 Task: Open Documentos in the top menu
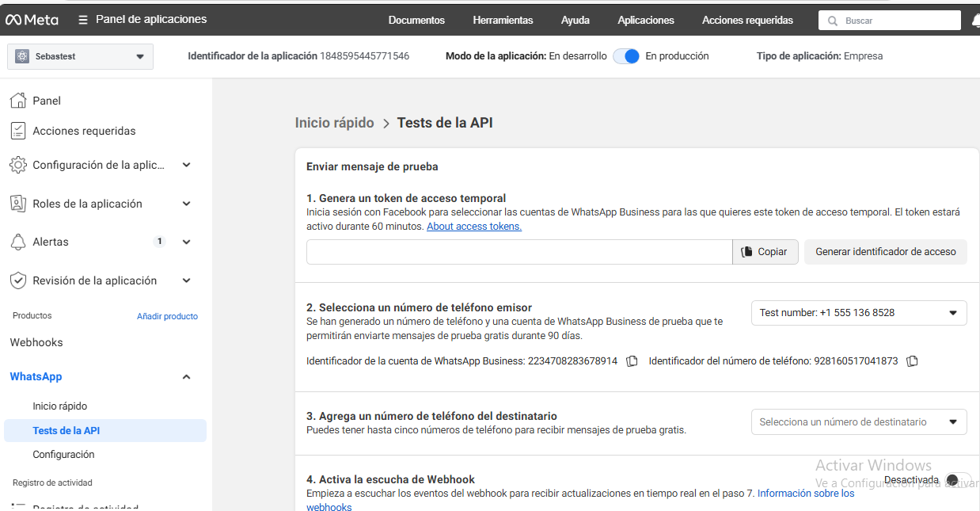pyautogui.click(x=416, y=21)
